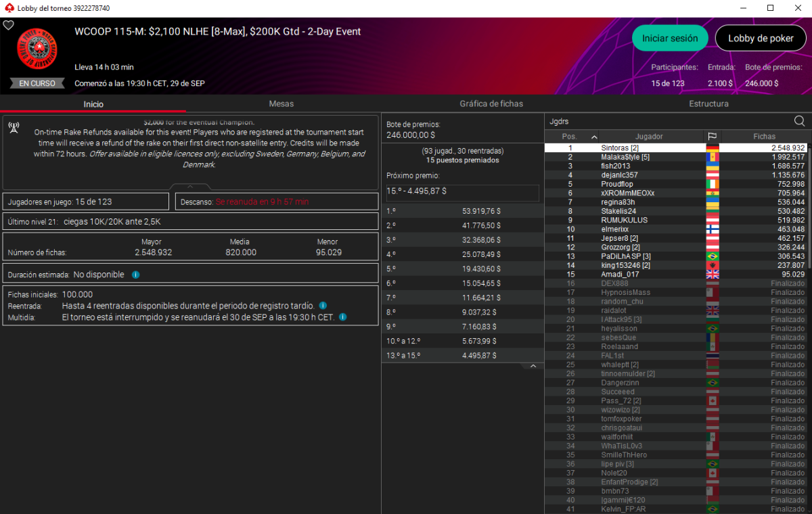Open the Lobby de poker button
Image resolution: width=812 pixels, height=514 pixels.
tap(761, 39)
